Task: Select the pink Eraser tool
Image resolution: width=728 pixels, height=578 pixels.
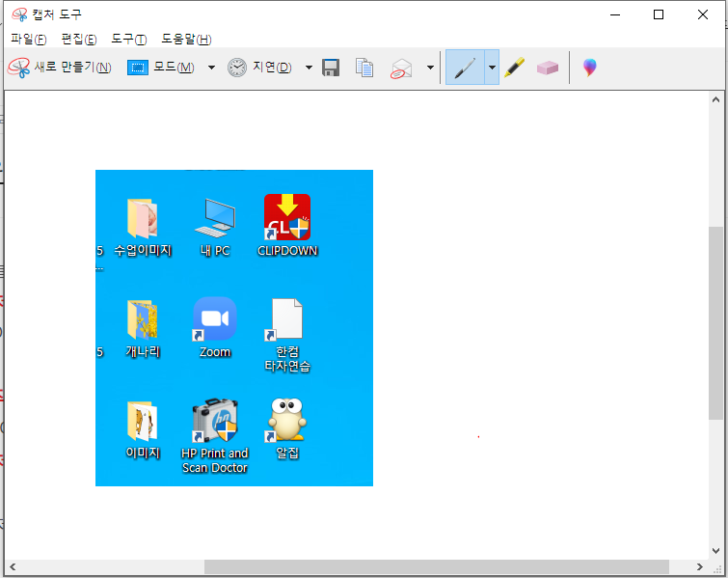Action: coord(548,68)
